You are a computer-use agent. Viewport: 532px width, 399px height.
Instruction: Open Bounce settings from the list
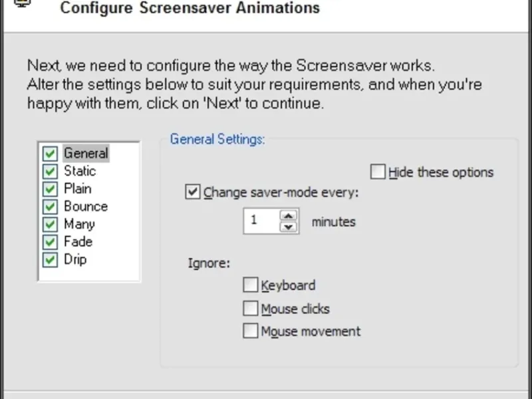[86, 207]
